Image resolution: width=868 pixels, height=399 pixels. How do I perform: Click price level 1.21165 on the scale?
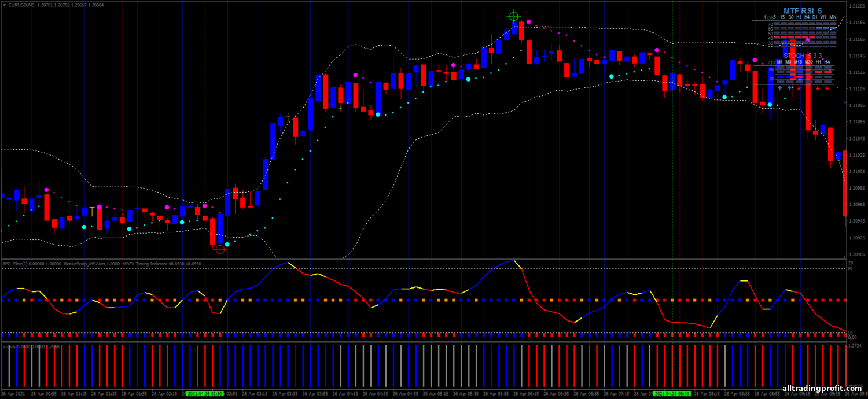857,39
